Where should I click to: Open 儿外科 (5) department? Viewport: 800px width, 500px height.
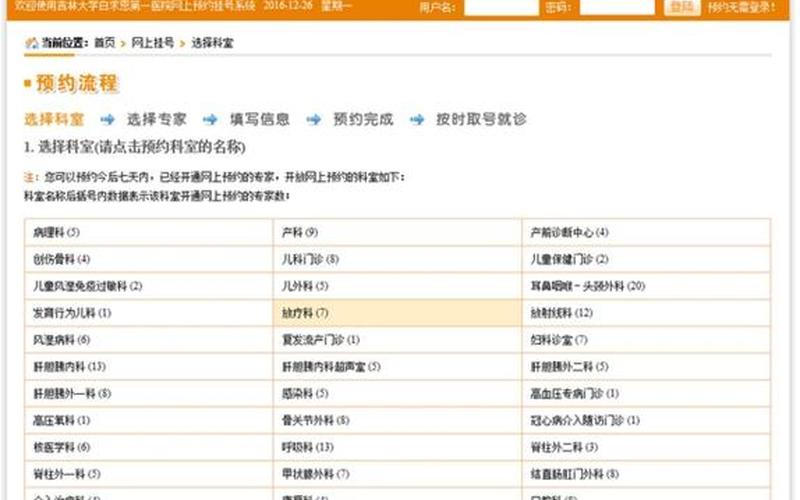pos(305,286)
